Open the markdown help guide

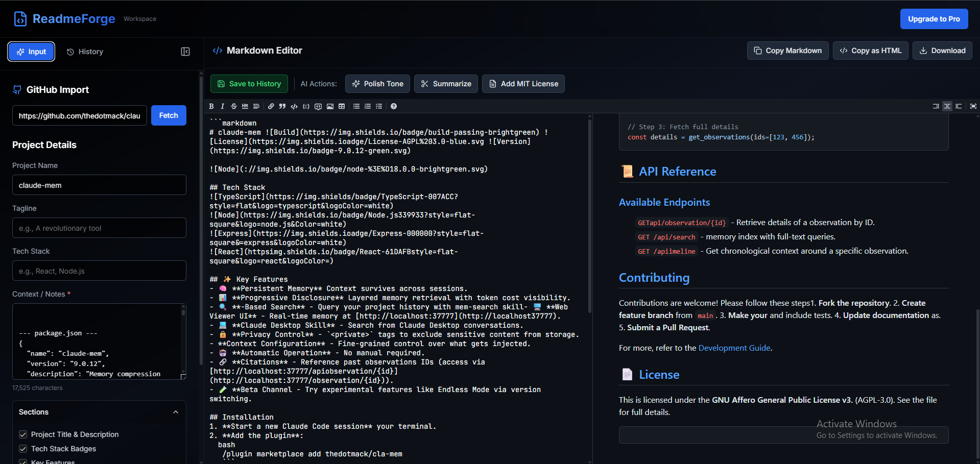pyautogui.click(x=394, y=106)
